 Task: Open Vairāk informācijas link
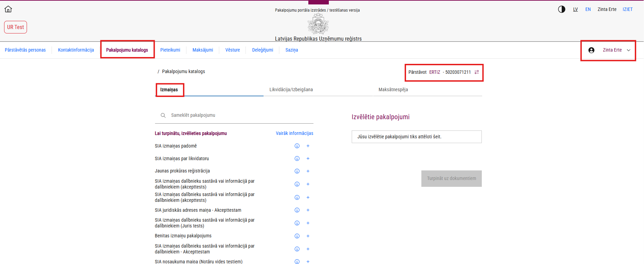point(294,133)
